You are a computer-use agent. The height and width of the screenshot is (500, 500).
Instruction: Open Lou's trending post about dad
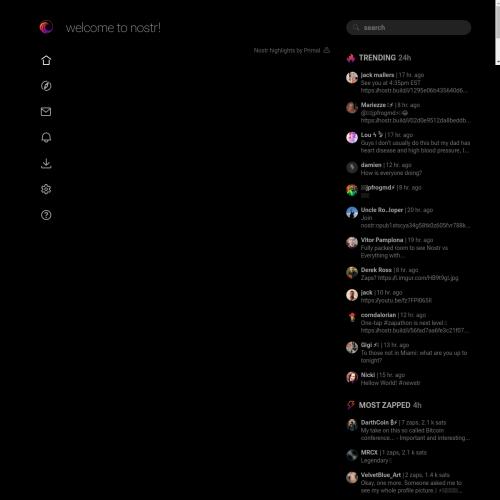click(x=408, y=143)
